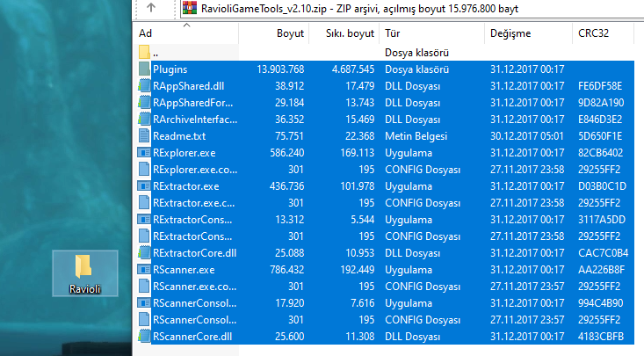Viewport: 644px width, 356px height.
Task: Click the RScannerCore.dll file icon
Action: (x=144, y=337)
